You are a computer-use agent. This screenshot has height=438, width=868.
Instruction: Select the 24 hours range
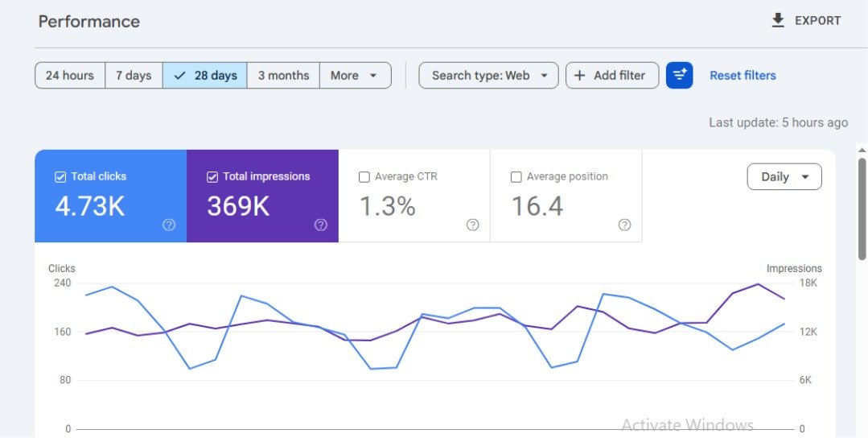(70, 76)
